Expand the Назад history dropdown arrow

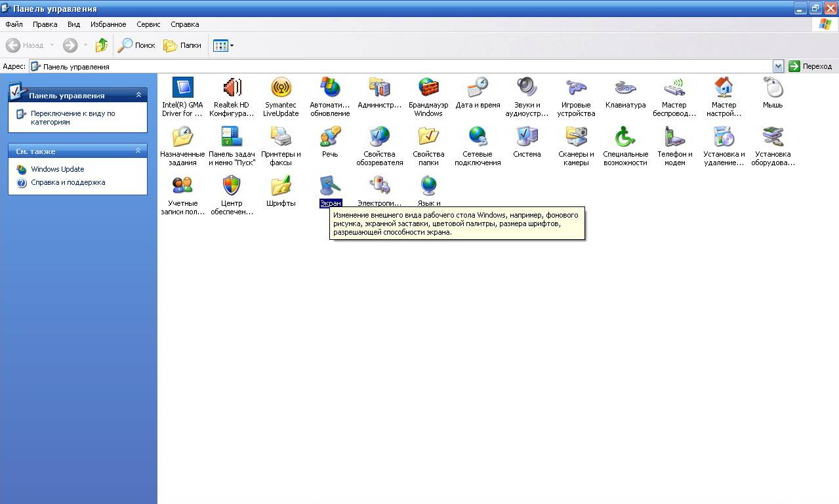(52, 45)
